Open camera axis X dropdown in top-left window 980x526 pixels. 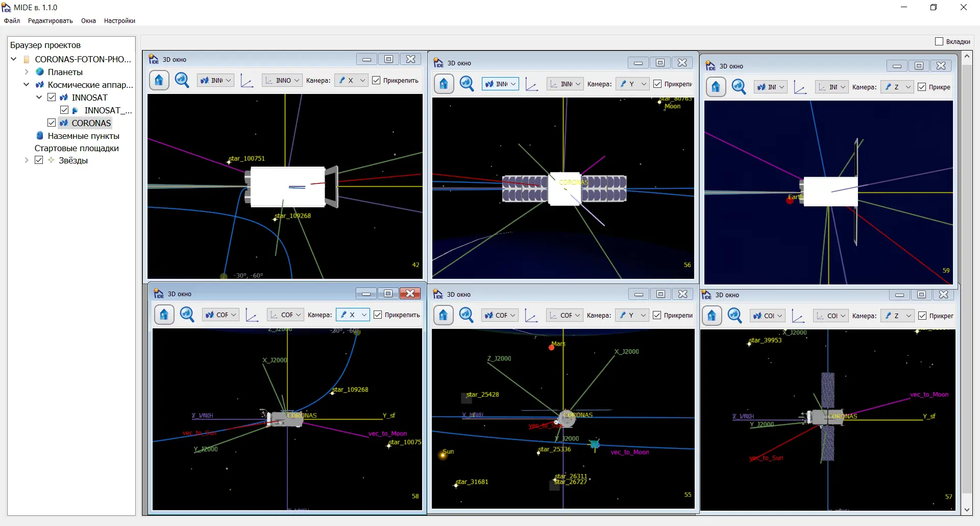coord(351,80)
